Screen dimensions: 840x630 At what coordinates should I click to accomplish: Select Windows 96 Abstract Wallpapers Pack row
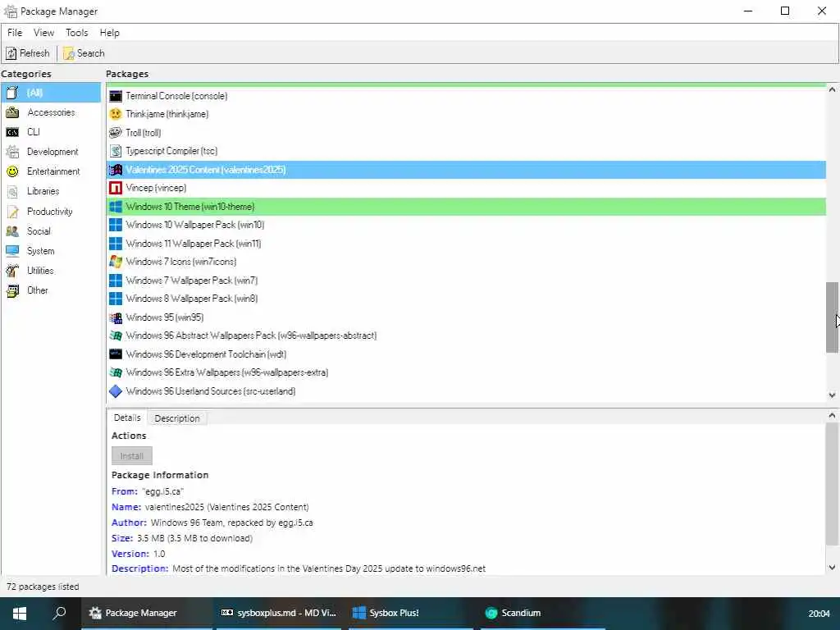pos(466,336)
